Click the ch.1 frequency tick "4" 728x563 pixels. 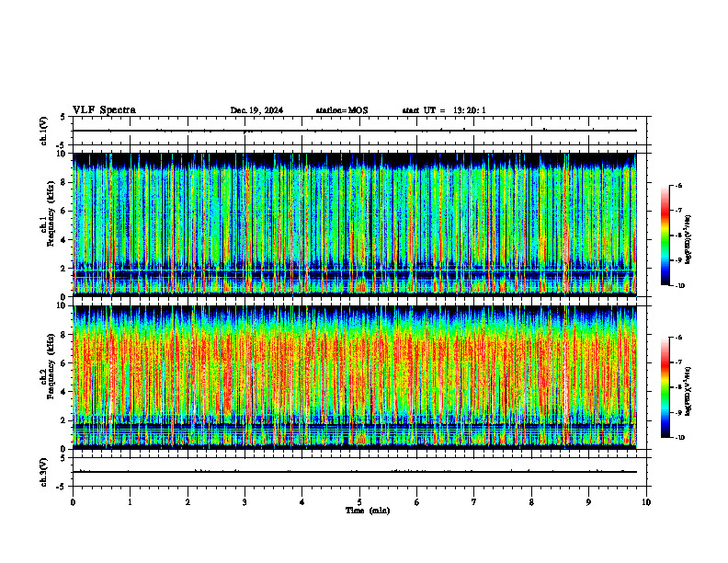click(63, 240)
